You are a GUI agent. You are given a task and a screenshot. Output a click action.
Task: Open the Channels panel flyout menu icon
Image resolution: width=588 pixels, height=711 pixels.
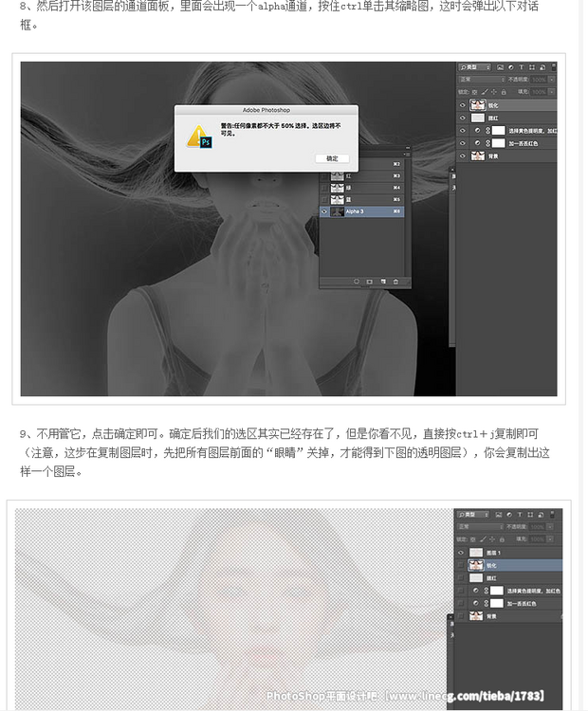pos(407,155)
